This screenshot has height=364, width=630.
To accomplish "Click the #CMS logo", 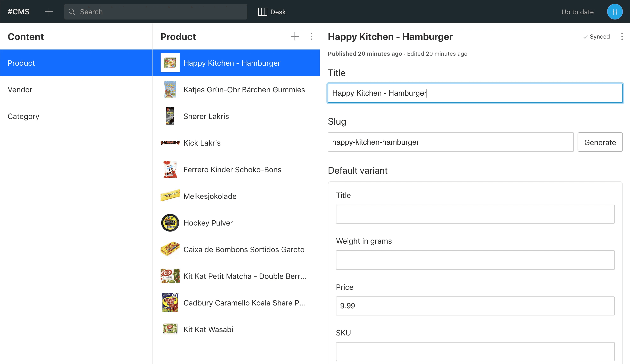I will click(x=19, y=12).
